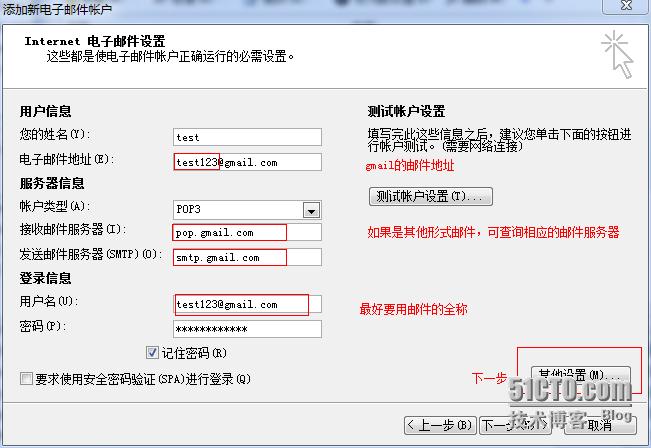The width and height of the screenshot is (651, 448).
Task: Click the 您的姓名(Y): label
Action: pyautogui.click(x=55, y=134)
